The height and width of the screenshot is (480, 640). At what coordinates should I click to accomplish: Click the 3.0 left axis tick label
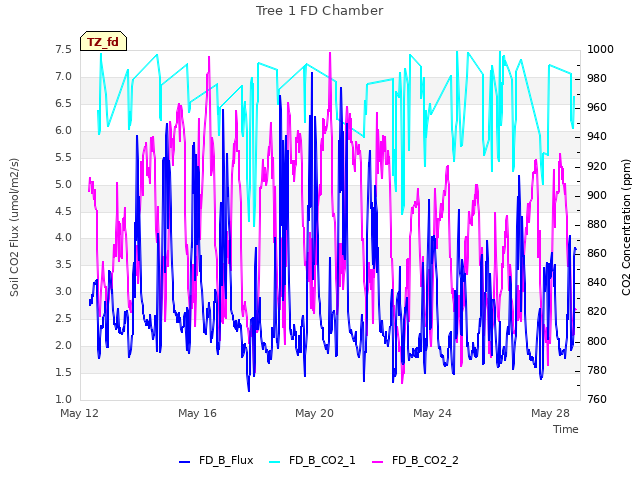click(64, 292)
